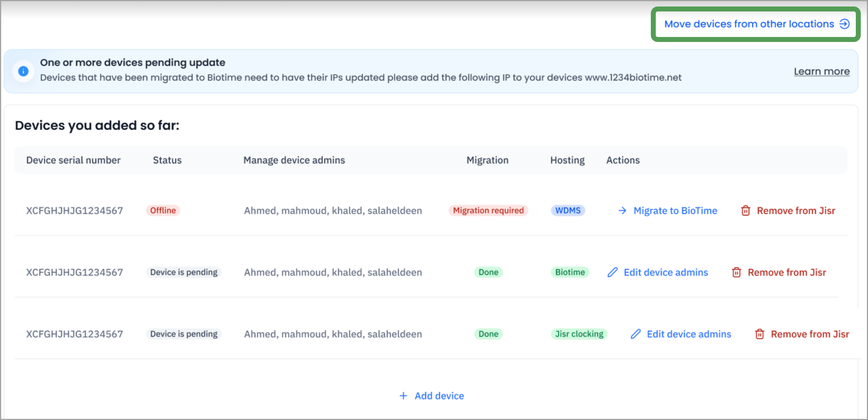This screenshot has width=868, height=420.
Task: Click the blue info icon in banner
Action: 23,71
